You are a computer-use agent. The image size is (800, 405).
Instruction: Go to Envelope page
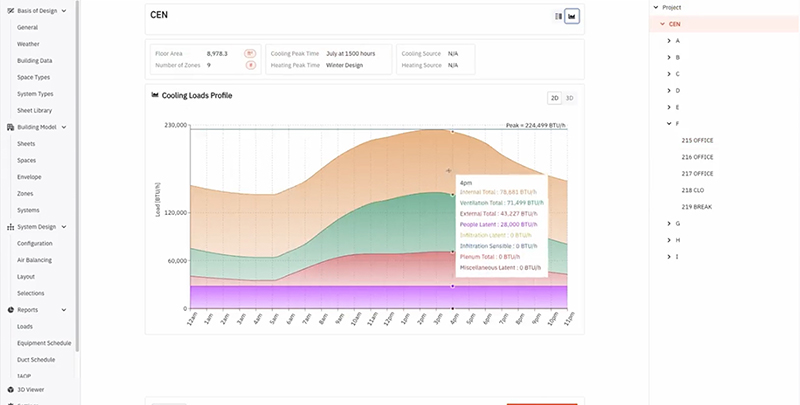coord(29,177)
